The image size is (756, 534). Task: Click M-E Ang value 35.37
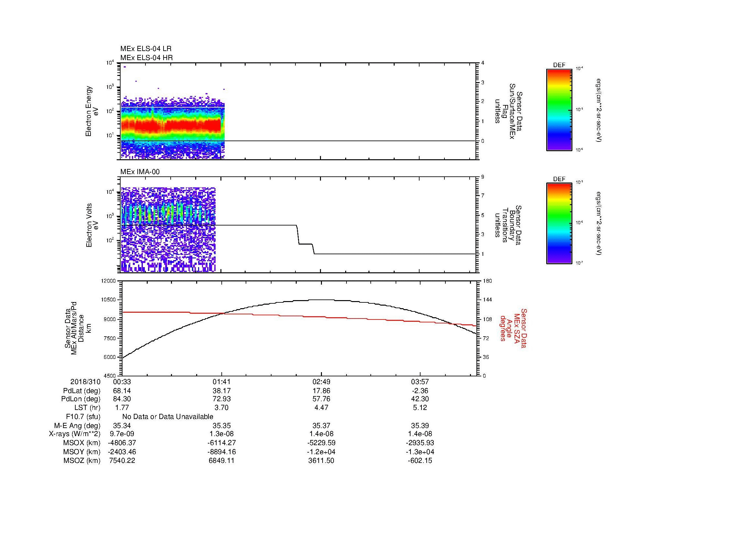tap(321, 426)
